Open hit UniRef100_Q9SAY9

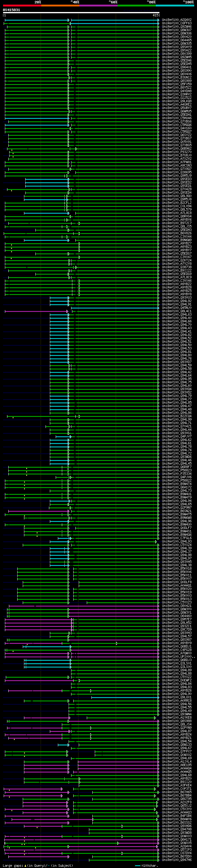(177, 47)
